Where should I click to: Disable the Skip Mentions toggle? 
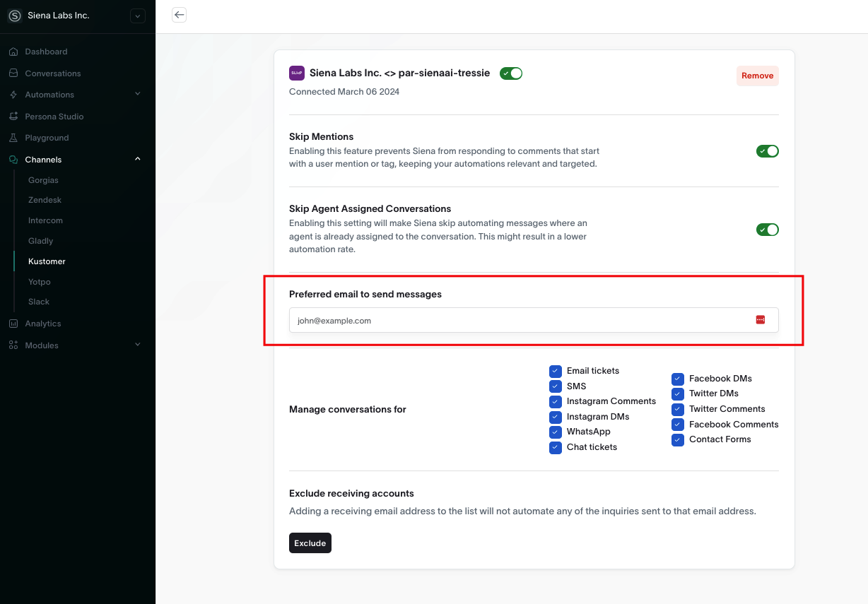coord(768,151)
